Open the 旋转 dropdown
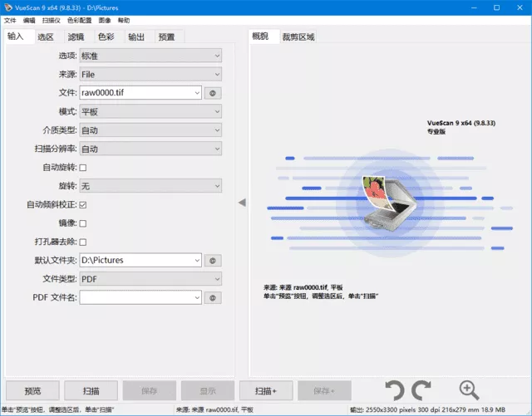Image resolution: width=532 pixels, height=416 pixels. 150,186
